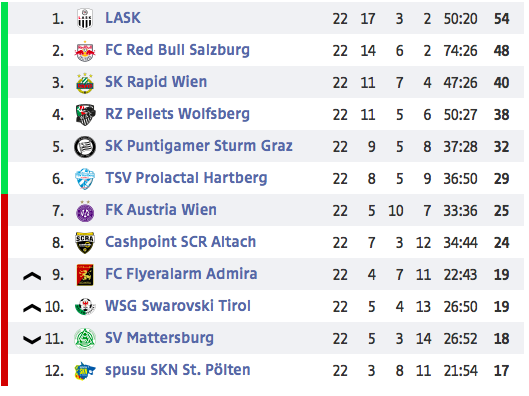The height and width of the screenshot is (396, 529).
Task: Open the SK Puntigamer Sturm Graz link
Action: tap(199, 146)
